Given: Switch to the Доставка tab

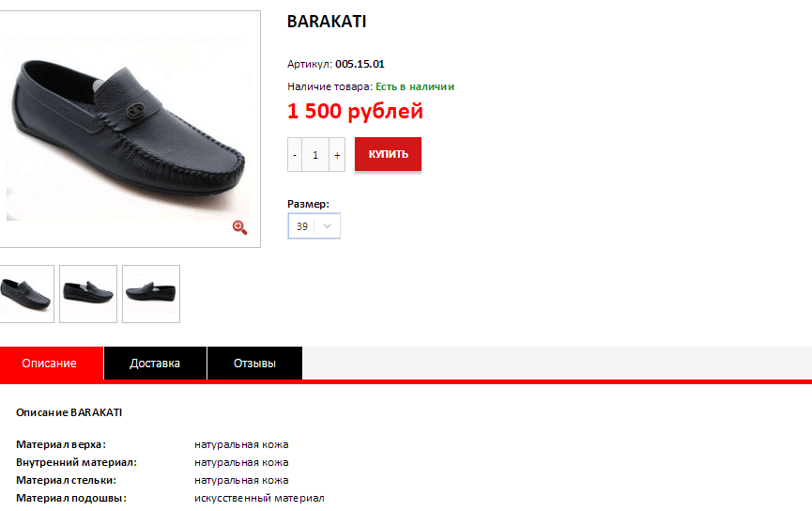Looking at the screenshot, I should pos(155,364).
